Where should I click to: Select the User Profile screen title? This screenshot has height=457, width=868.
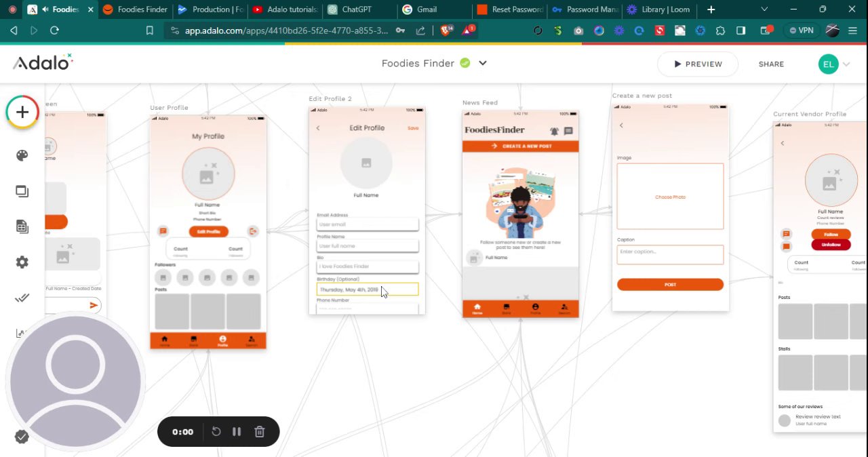(169, 108)
